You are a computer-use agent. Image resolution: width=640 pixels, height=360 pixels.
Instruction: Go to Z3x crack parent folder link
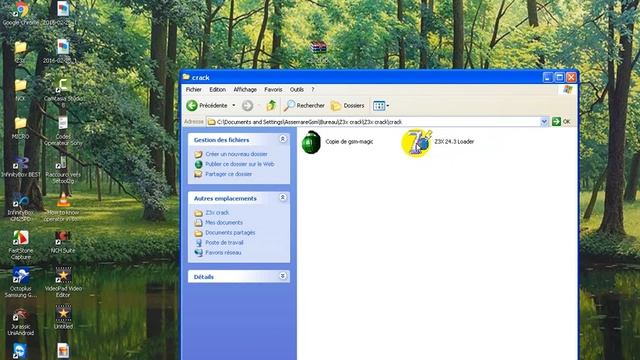(217, 213)
